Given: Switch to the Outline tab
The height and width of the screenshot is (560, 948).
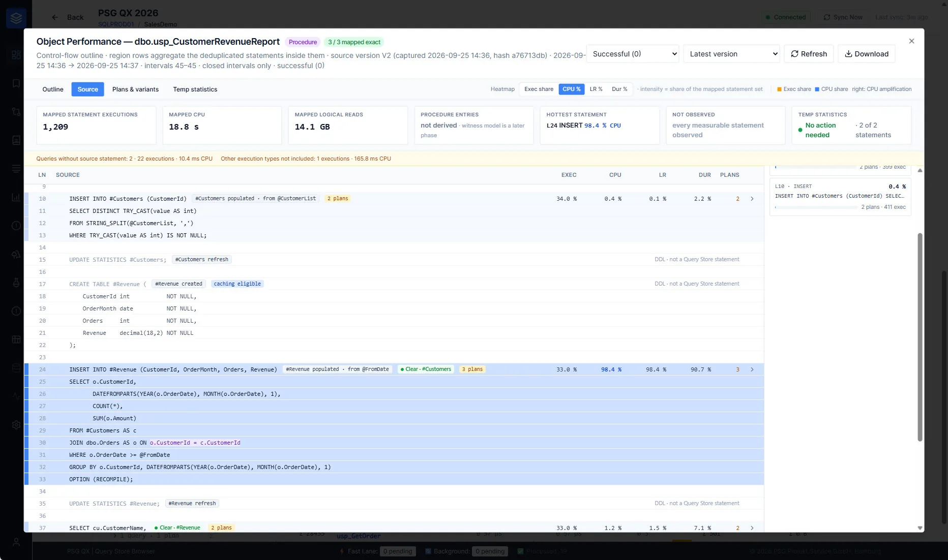Looking at the screenshot, I should coord(53,89).
